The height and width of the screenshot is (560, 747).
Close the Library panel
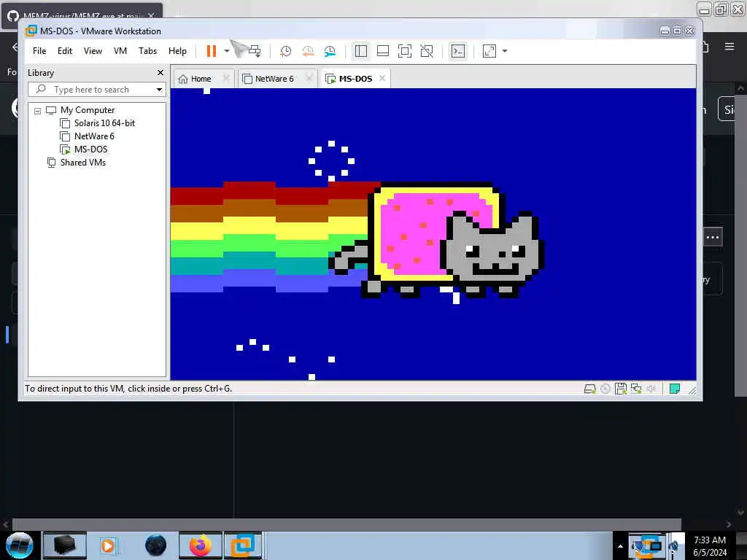pyautogui.click(x=160, y=72)
